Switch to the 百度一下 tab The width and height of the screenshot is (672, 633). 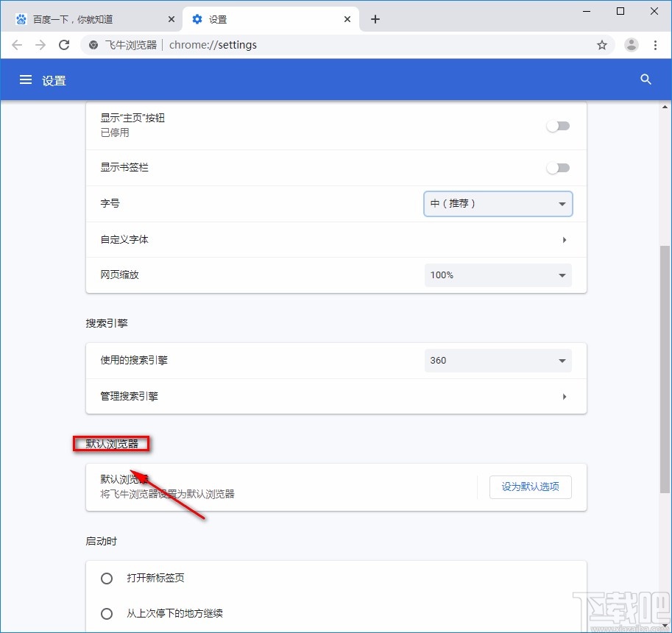coord(88,18)
